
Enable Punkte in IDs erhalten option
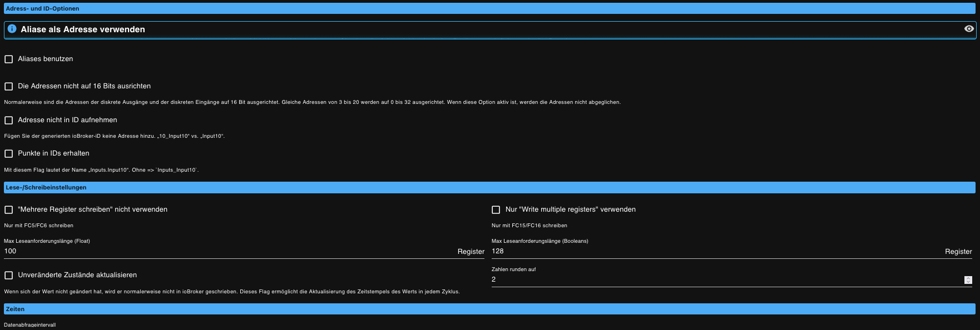(9, 154)
